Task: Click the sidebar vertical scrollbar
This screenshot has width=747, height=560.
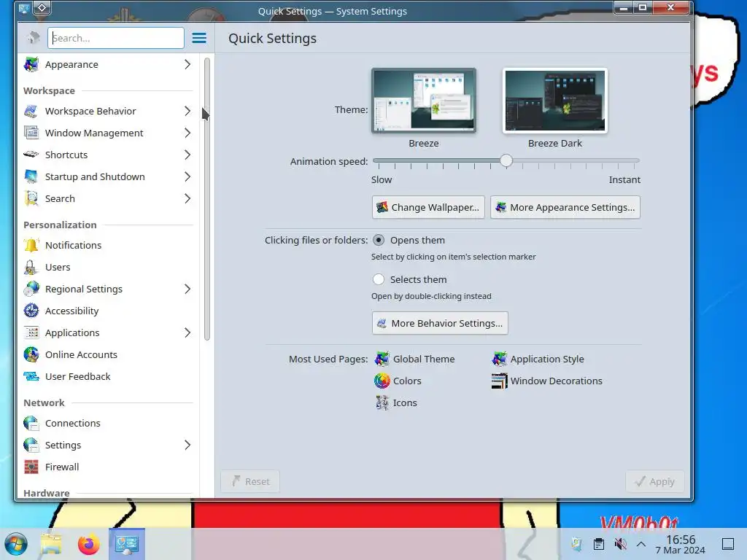Action: (206, 199)
